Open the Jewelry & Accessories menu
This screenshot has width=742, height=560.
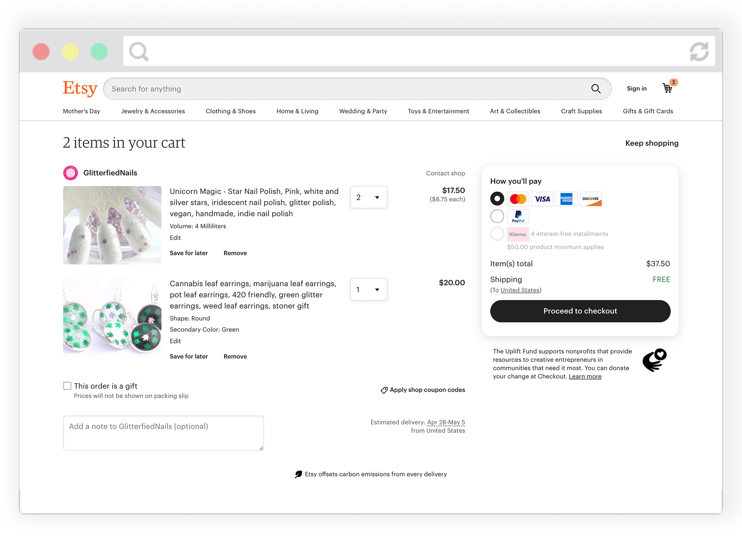point(153,111)
